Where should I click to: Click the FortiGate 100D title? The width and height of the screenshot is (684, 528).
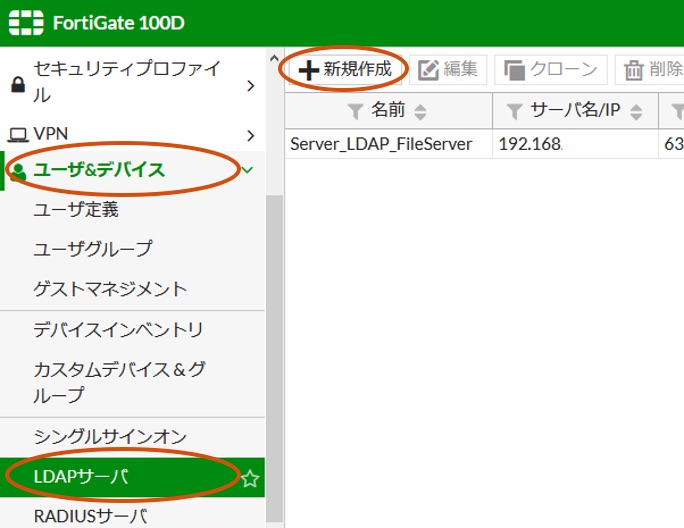[x=119, y=23]
